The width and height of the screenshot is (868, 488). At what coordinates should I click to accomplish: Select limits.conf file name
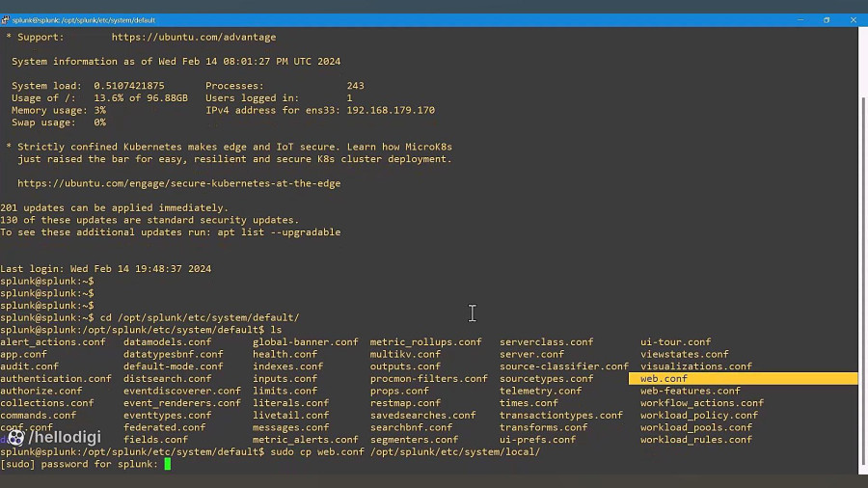point(285,391)
